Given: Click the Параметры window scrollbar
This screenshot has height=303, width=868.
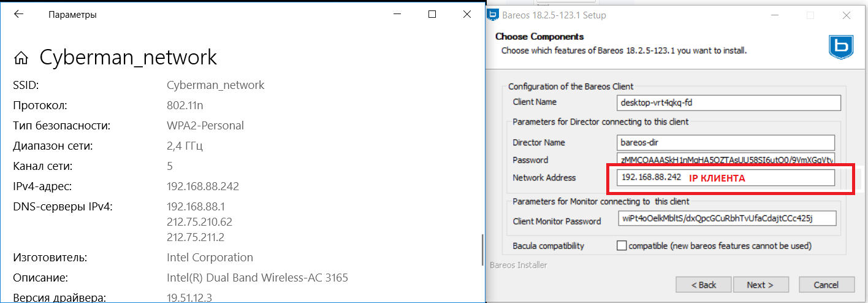Looking at the screenshot, I should click(x=482, y=250).
